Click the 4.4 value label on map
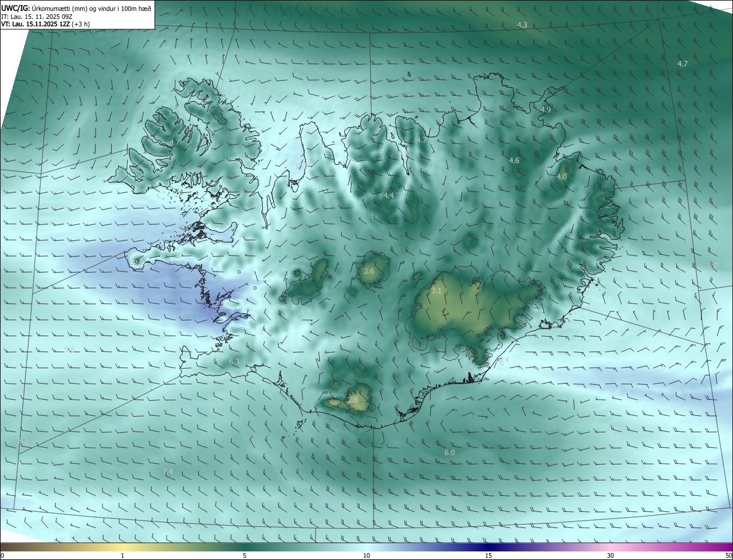Image resolution: width=733 pixels, height=560 pixels. coord(389,196)
